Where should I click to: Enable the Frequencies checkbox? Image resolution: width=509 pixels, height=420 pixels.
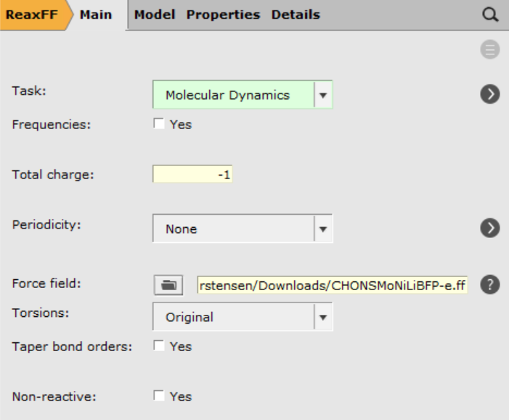pos(159,123)
